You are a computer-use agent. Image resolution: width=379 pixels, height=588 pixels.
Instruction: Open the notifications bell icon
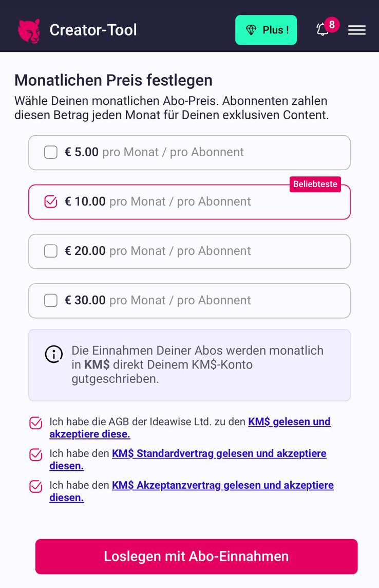pyautogui.click(x=322, y=30)
